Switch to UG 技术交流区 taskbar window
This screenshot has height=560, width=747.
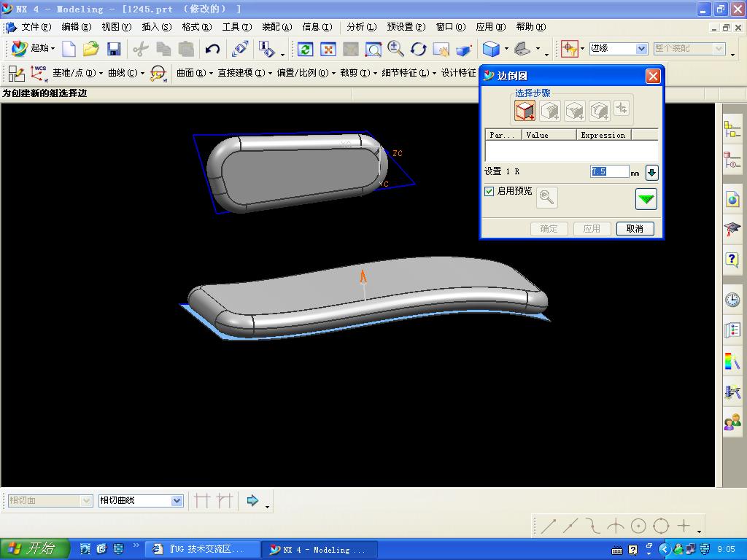[203, 550]
